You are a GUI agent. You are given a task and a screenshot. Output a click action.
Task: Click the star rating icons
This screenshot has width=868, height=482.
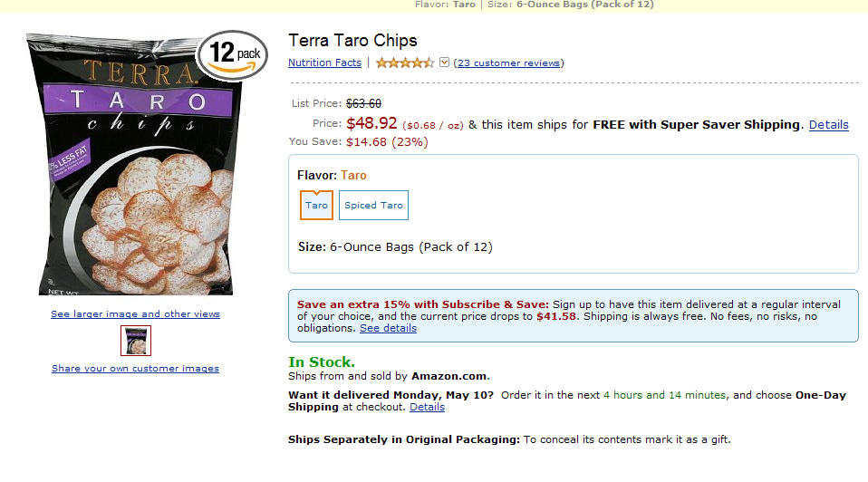(405, 63)
